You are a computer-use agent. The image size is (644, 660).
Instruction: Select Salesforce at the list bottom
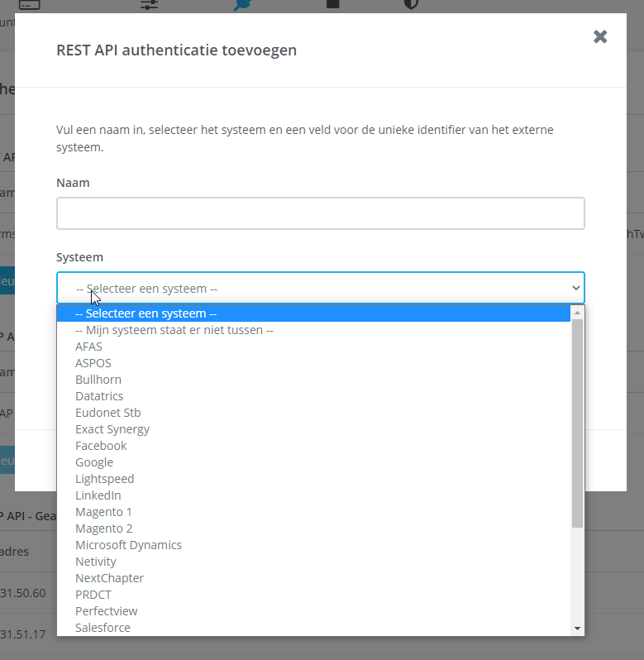(x=103, y=628)
